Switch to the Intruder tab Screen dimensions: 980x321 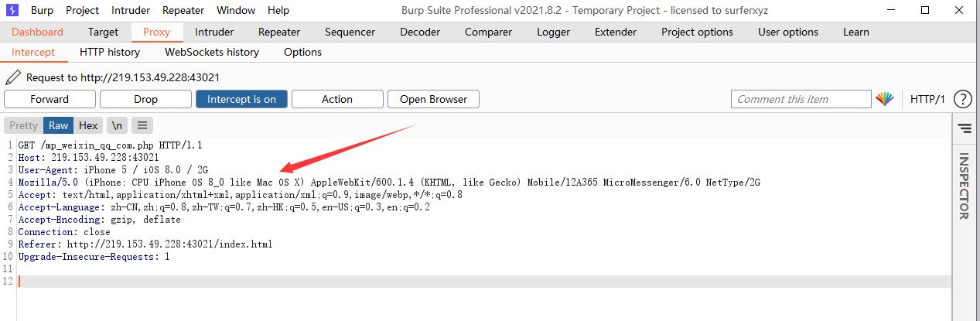214,32
